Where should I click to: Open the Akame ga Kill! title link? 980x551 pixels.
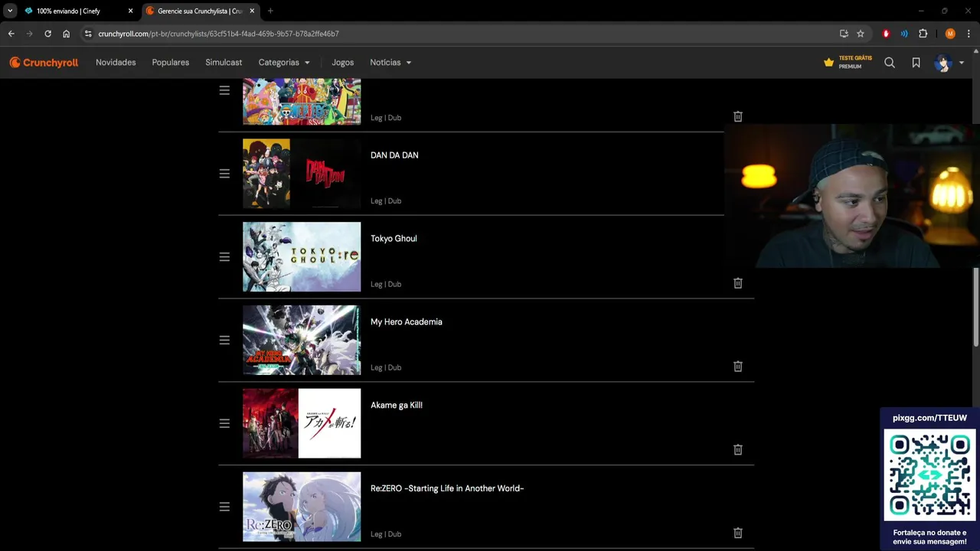(x=397, y=406)
